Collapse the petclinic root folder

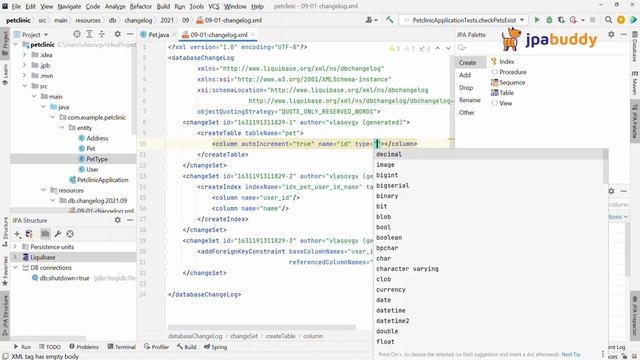coord(16,44)
